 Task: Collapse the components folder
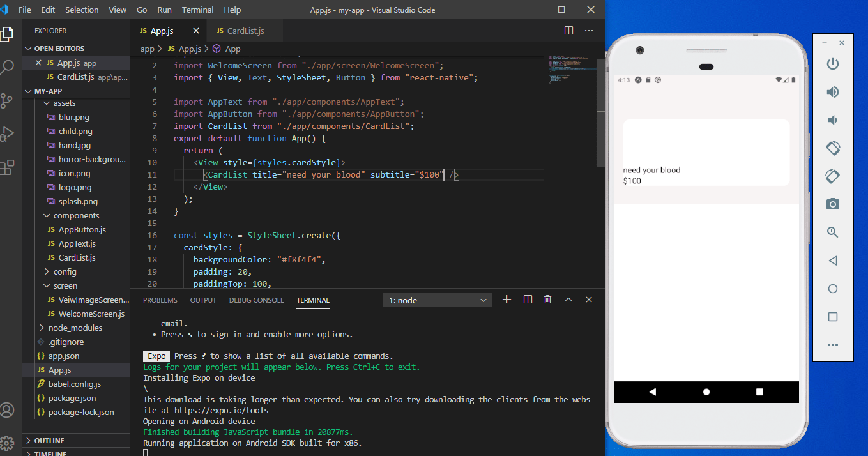(x=76, y=215)
